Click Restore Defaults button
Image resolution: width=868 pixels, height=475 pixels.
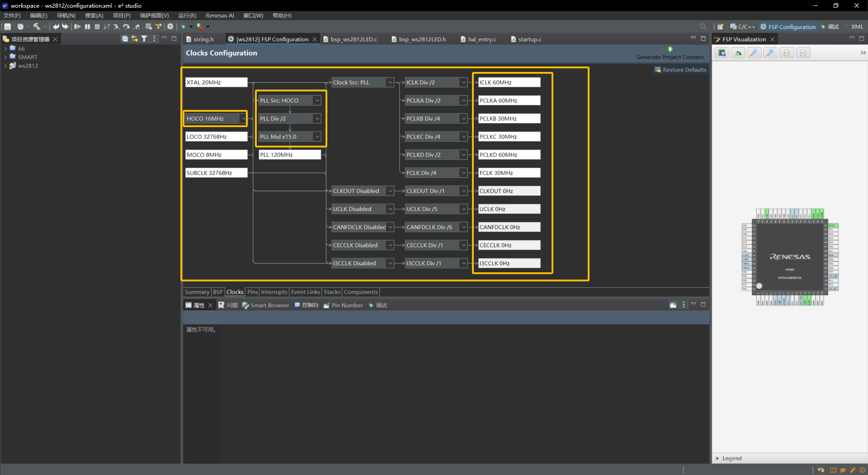[680, 70]
